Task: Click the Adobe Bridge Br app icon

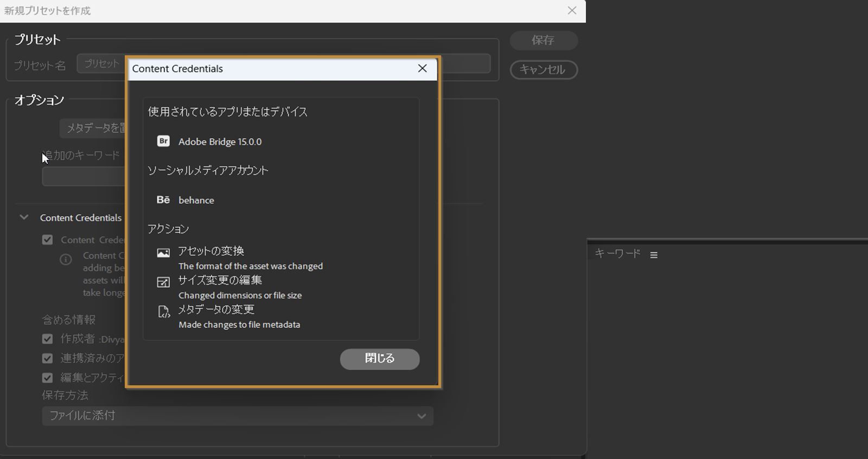Action: [163, 141]
